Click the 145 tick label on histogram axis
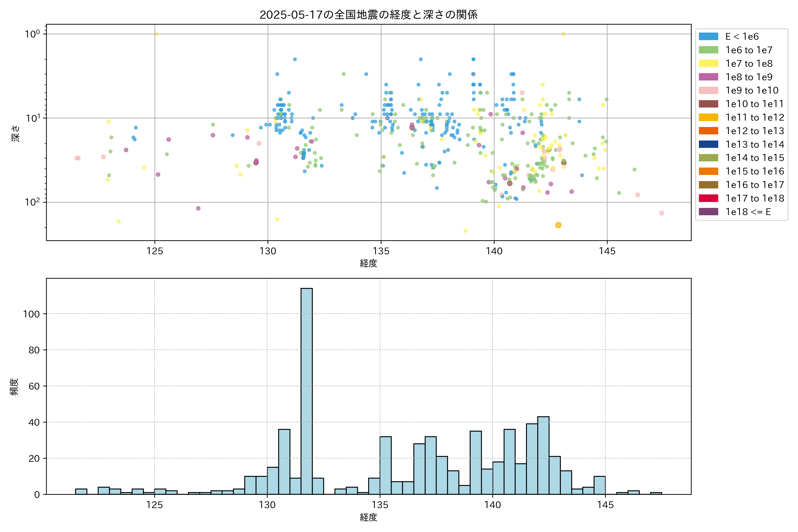Viewport: 798px width, 532px height. [605, 505]
